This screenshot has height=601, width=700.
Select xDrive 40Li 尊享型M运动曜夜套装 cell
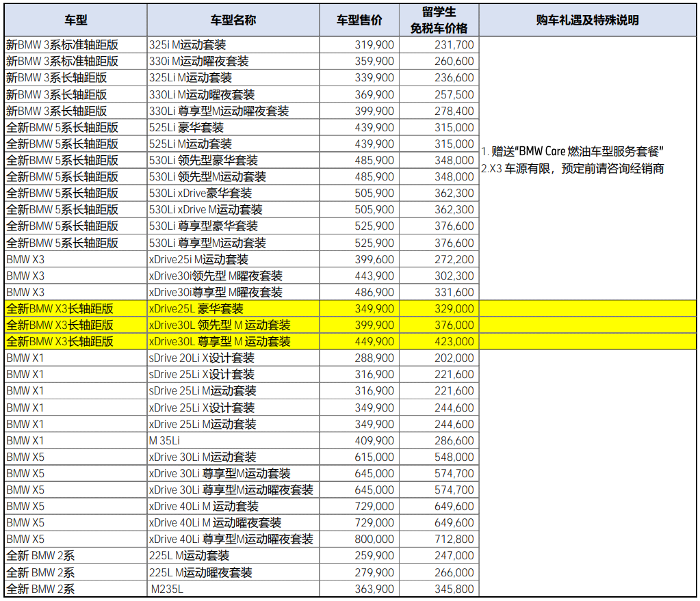click(233, 539)
